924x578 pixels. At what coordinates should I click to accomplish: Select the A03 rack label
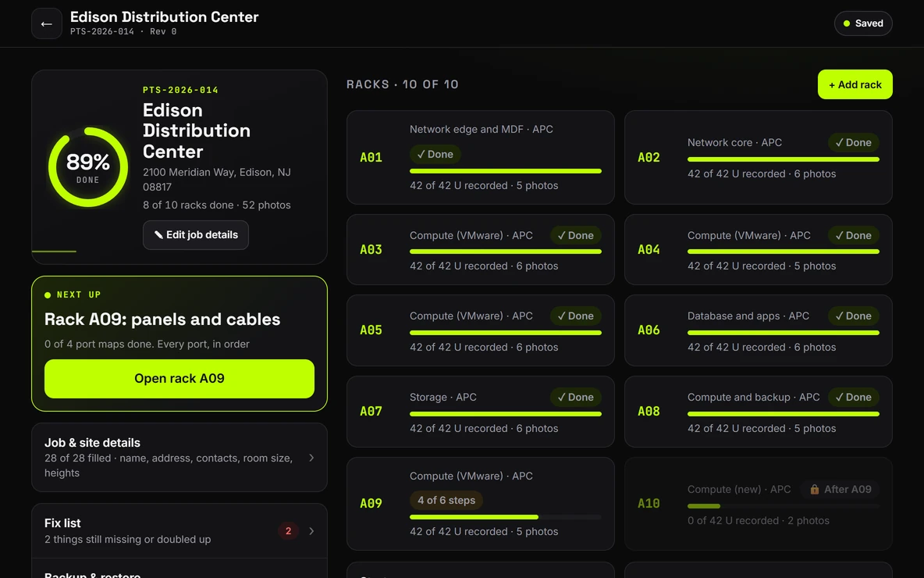pos(371,249)
